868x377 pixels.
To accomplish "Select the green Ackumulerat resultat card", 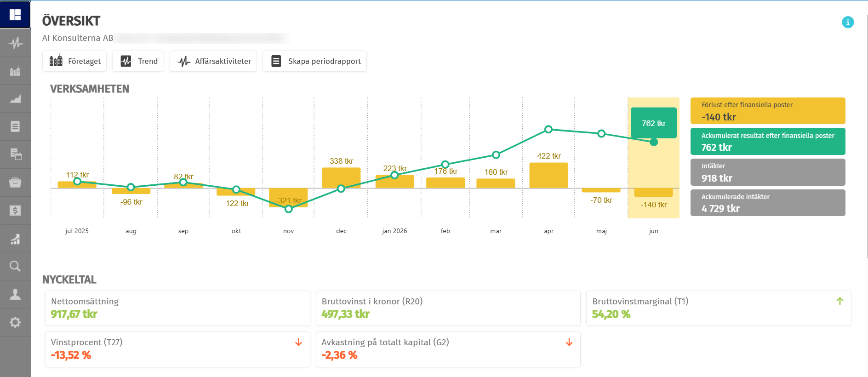I will [768, 141].
